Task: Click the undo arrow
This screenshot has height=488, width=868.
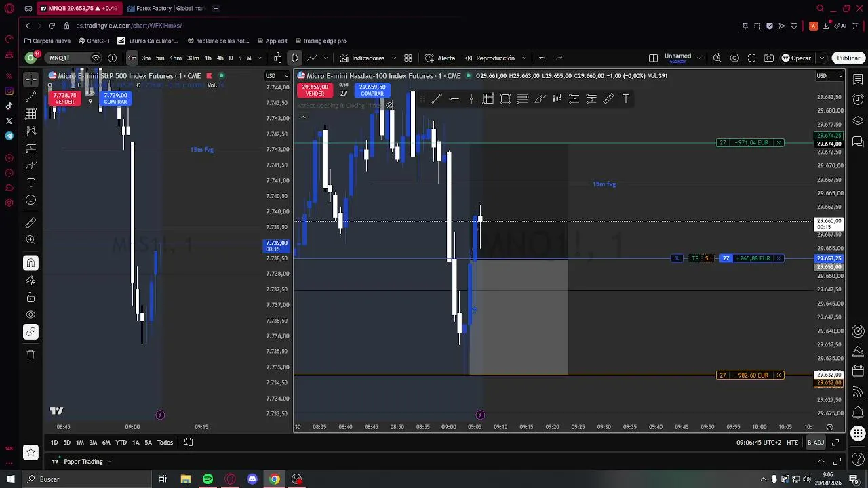Action: (x=542, y=58)
